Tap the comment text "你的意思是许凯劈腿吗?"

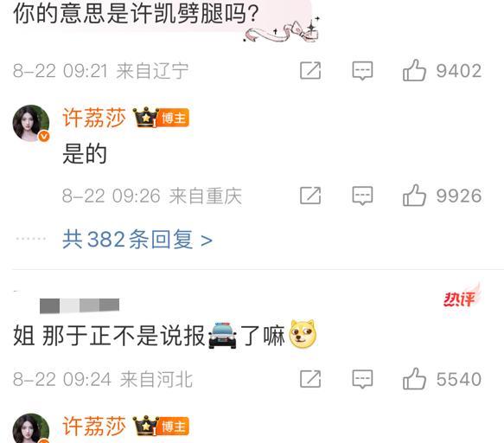click(x=136, y=14)
